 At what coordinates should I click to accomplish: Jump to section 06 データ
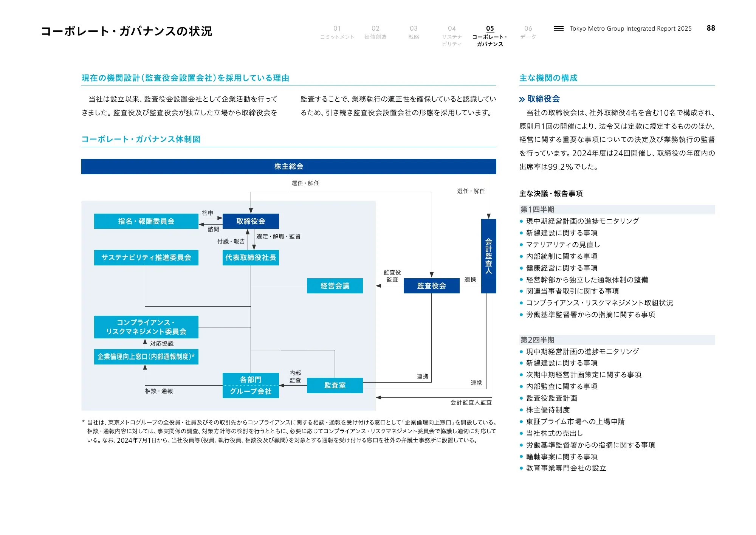[x=528, y=33]
